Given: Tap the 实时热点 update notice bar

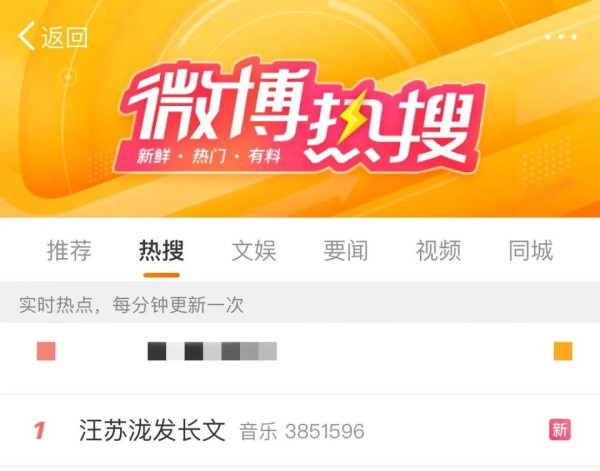Looking at the screenshot, I should pos(300,304).
